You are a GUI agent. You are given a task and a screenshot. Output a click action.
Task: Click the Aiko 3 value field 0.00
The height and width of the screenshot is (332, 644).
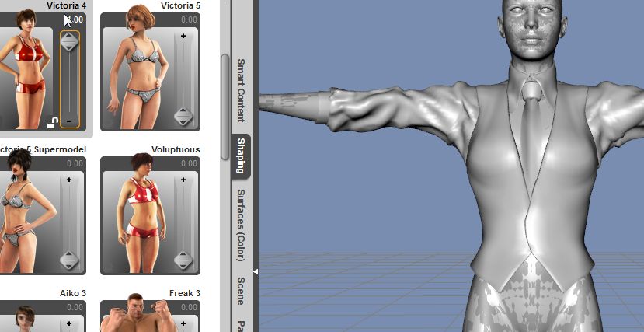pyautogui.click(x=75, y=307)
